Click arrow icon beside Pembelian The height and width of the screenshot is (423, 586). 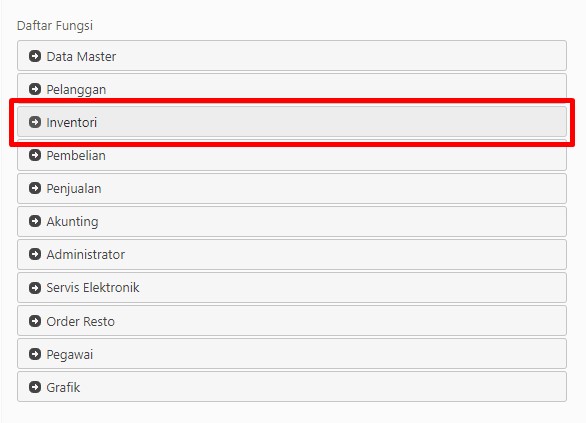point(35,155)
